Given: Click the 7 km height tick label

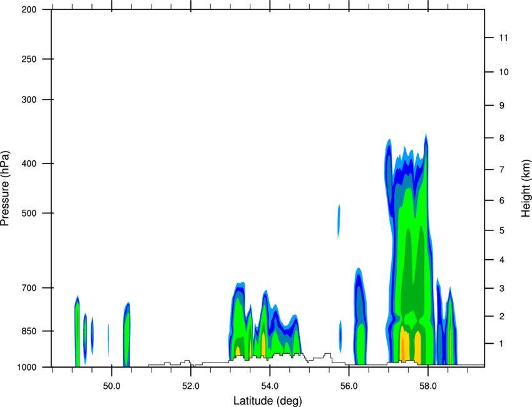Looking at the screenshot, I should (x=502, y=170).
